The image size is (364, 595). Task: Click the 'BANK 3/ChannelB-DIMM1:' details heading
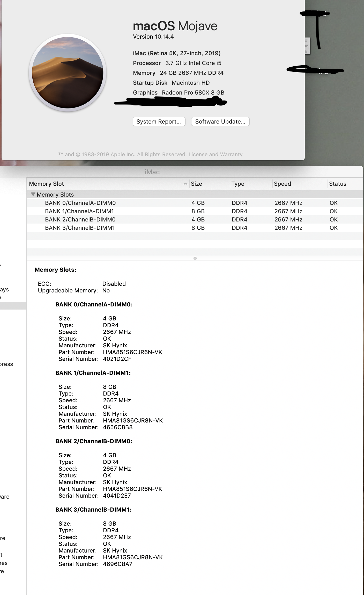click(93, 510)
